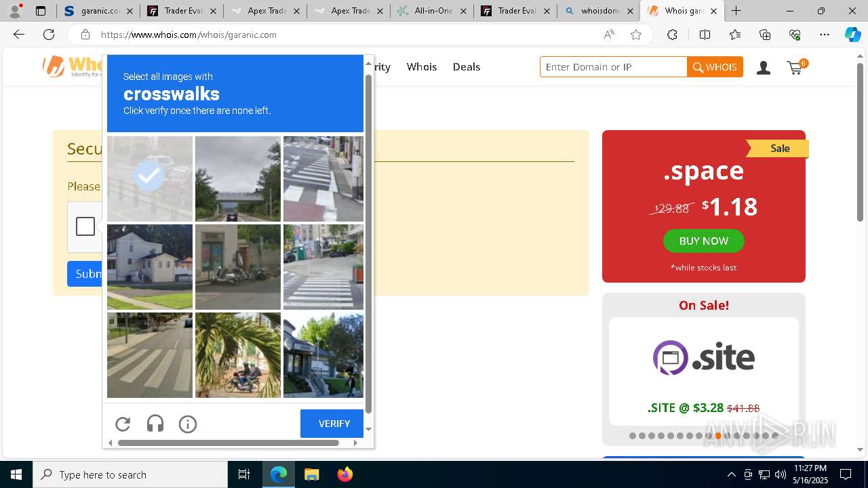Screen dimensions: 868x488
Task: View site information lock icon
Action: [85, 35]
